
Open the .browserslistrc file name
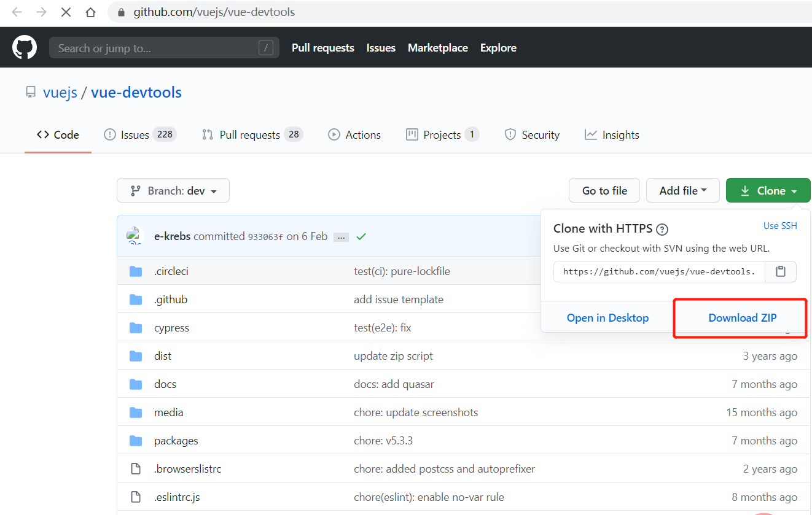click(x=187, y=469)
